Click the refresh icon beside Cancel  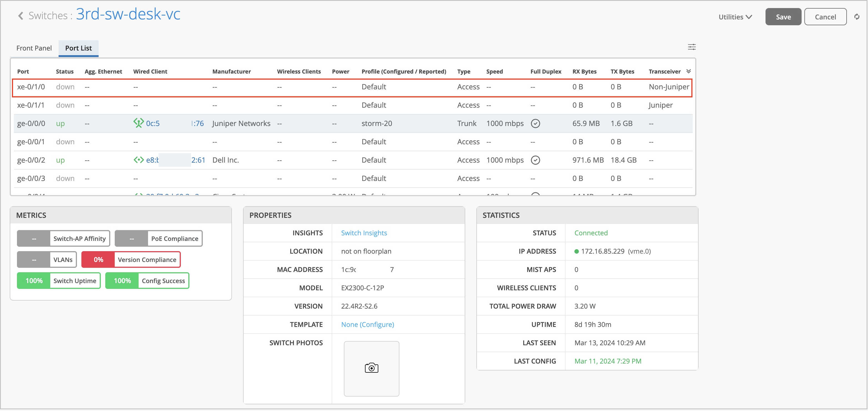857,16
